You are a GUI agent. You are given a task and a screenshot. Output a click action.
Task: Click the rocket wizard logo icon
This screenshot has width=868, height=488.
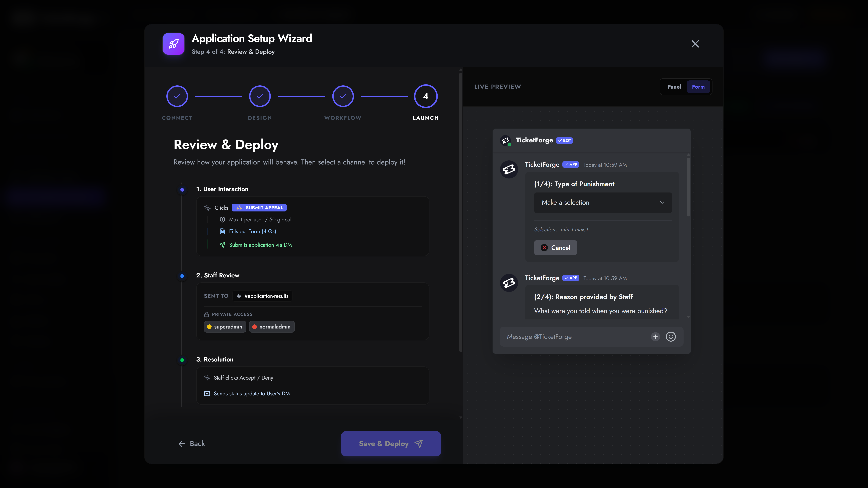(x=174, y=44)
